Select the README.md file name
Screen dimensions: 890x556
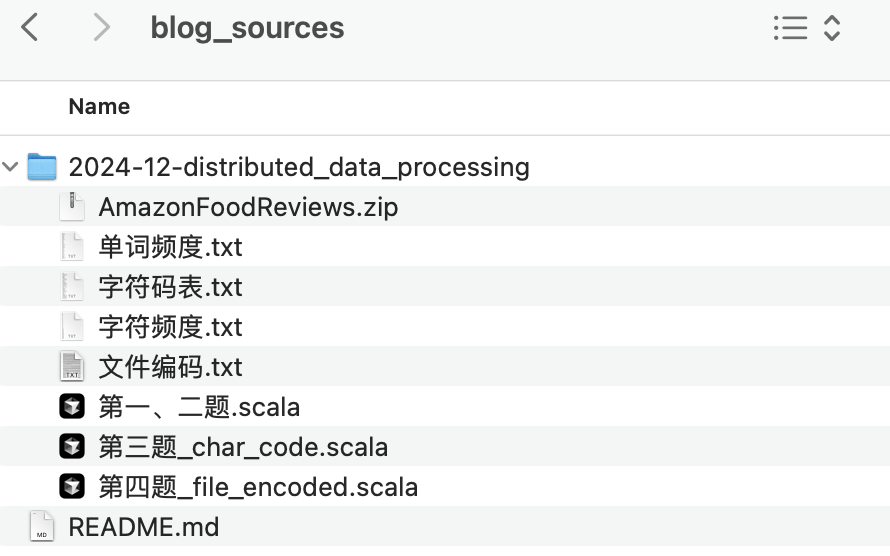144,527
